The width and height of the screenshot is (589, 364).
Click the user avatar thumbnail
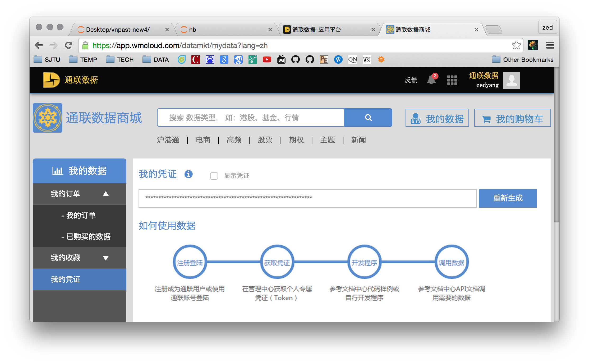point(511,80)
